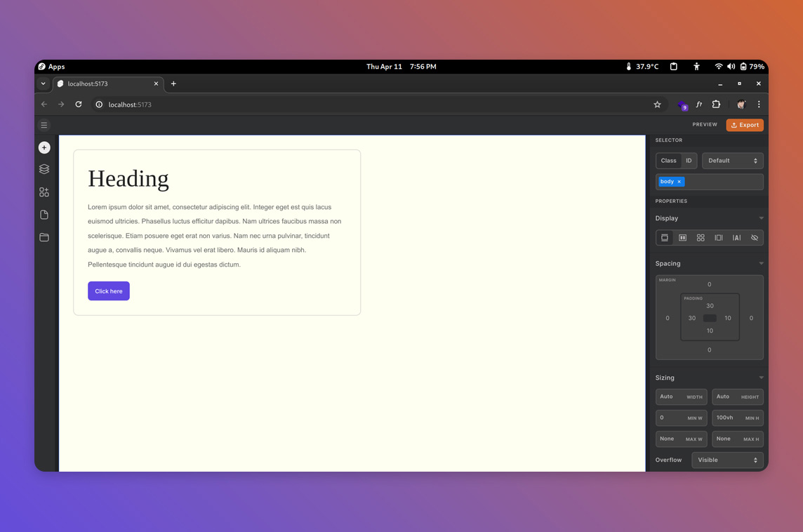Image resolution: width=803 pixels, height=532 pixels.
Task: Set display to grid layout icon
Action: pyautogui.click(x=701, y=238)
